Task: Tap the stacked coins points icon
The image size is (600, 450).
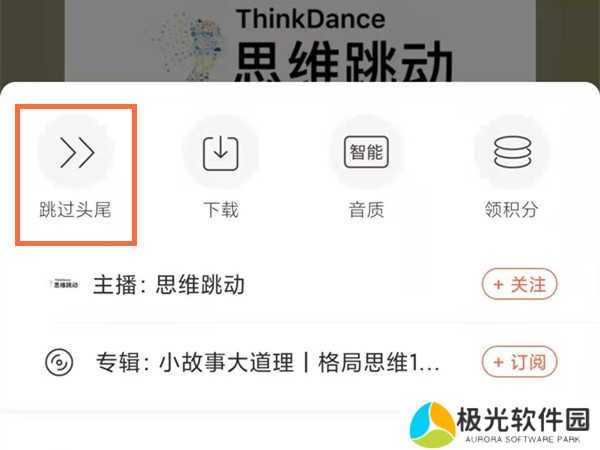Action: coord(513,152)
